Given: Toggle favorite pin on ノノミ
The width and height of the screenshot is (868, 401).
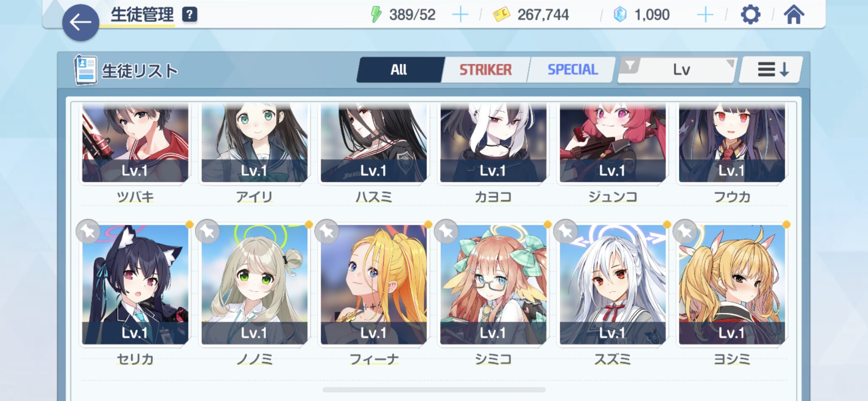Looking at the screenshot, I should coord(207,231).
